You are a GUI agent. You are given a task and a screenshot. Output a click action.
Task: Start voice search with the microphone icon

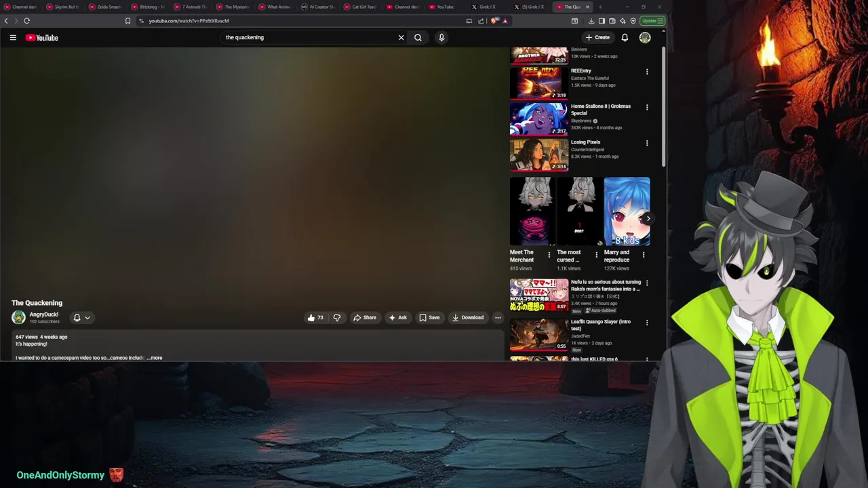pyautogui.click(x=441, y=38)
